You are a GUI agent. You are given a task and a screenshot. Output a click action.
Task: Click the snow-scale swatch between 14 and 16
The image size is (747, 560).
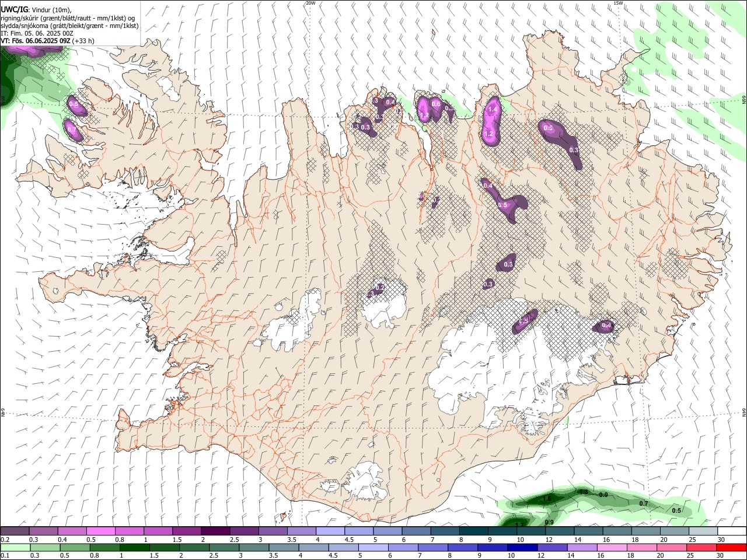pyautogui.click(x=588, y=531)
